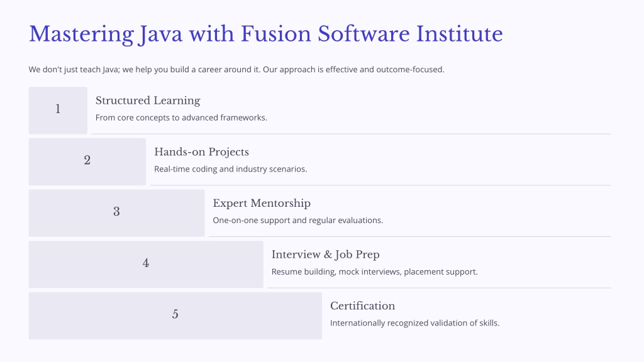644x362 pixels.
Task: Click the step 5 numbered block
Action: tap(175, 315)
